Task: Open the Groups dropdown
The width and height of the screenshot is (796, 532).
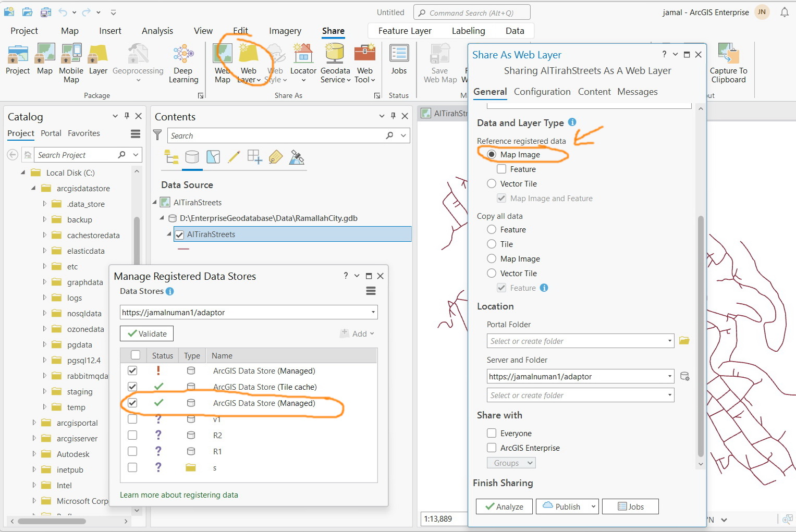Action: pos(511,463)
